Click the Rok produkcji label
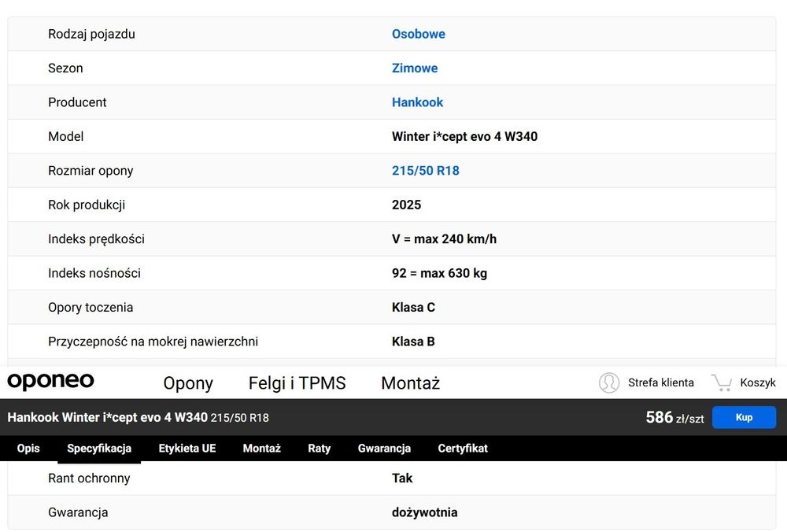This screenshot has width=787, height=532. pyautogui.click(x=87, y=205)
